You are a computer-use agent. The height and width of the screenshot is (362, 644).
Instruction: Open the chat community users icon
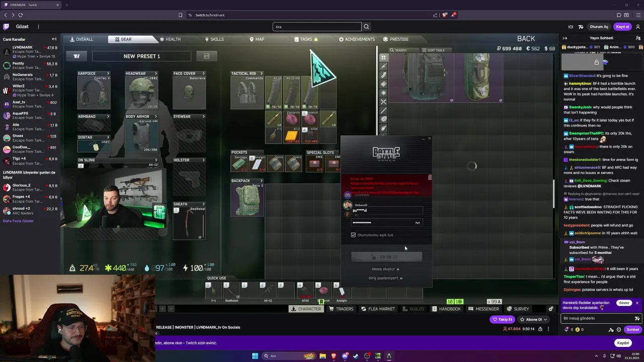pyautogui.click(x=637, y=38)
